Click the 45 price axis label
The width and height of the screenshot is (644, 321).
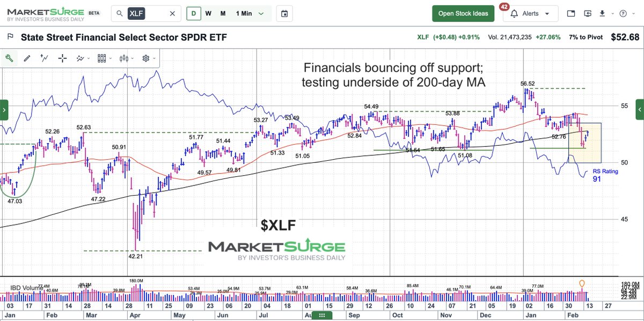(624, 219)
